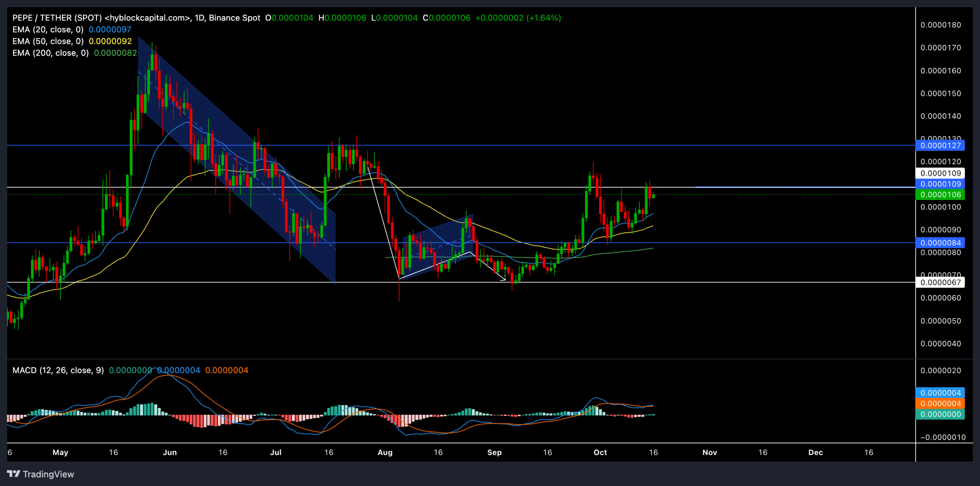This screenshot has height=486, width=980.
Task: Click the 0.0000150 price axis label
Action: tap(941, 93)
